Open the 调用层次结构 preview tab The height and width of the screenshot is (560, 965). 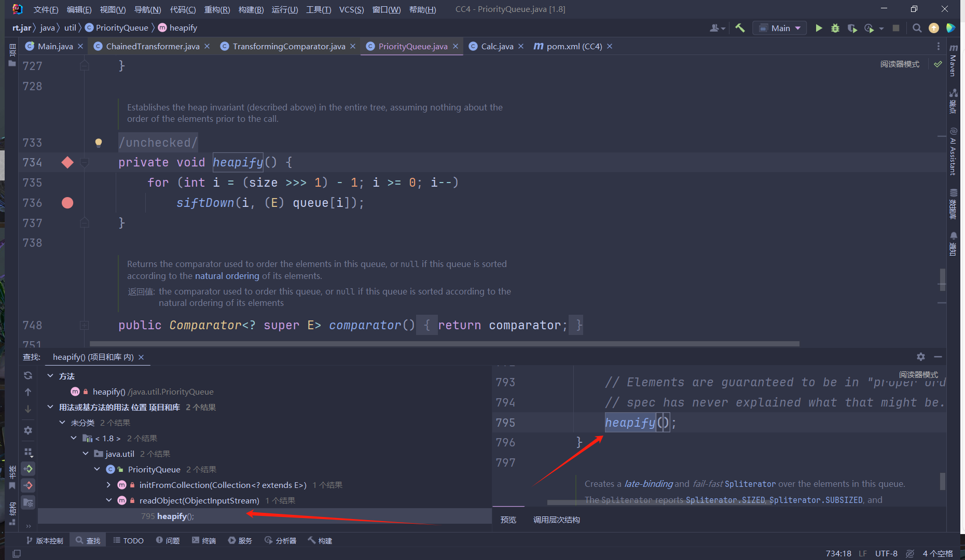(556, 520)
